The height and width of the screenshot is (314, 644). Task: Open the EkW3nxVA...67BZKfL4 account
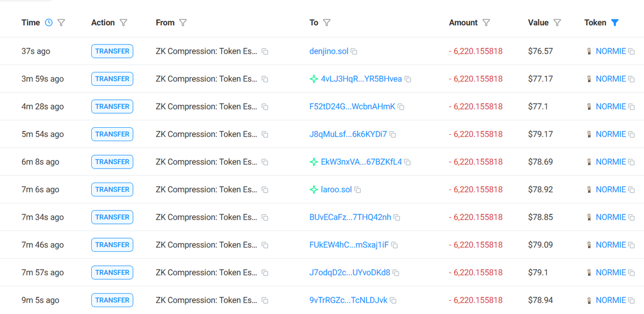pyautogui.click(x=361, y=162)
